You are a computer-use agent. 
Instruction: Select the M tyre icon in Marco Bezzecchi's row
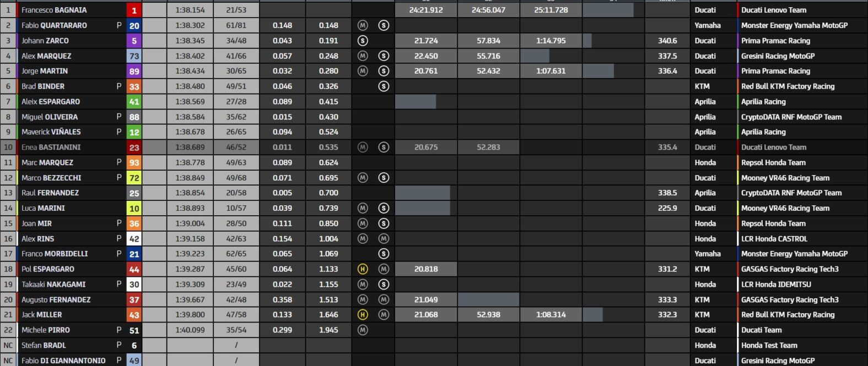coord(363,178)
